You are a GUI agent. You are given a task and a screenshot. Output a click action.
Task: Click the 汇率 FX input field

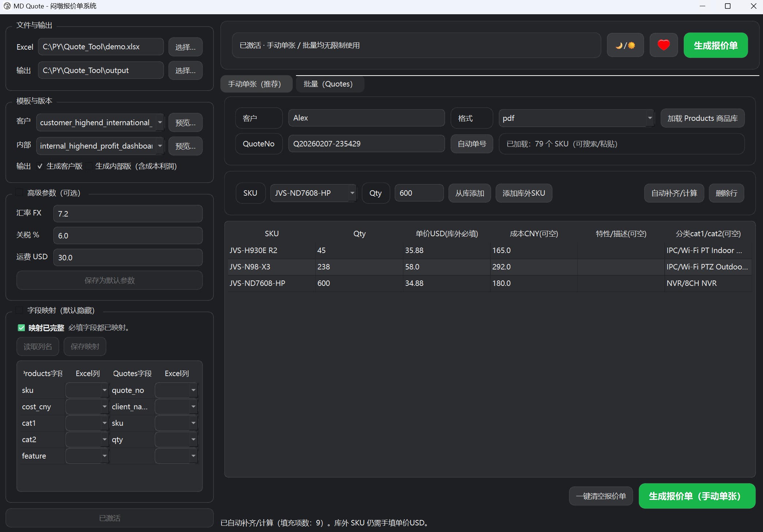tap(128, 214)
